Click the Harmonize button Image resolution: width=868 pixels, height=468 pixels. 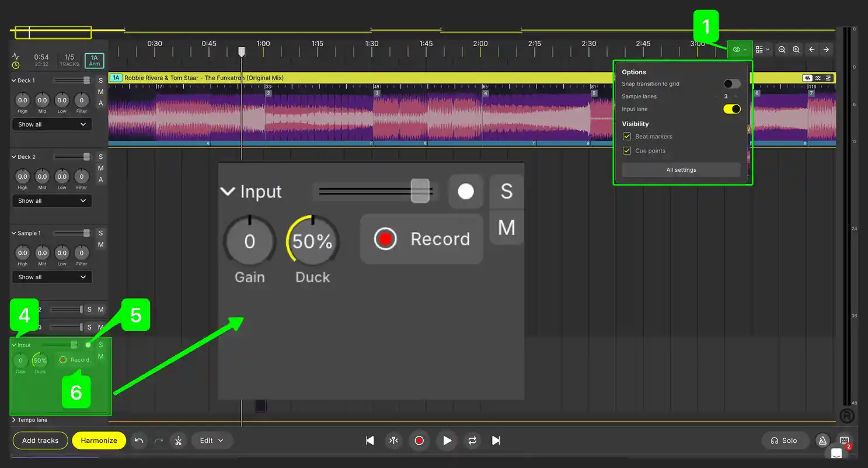pyautogui.click(x=99, y=441)
